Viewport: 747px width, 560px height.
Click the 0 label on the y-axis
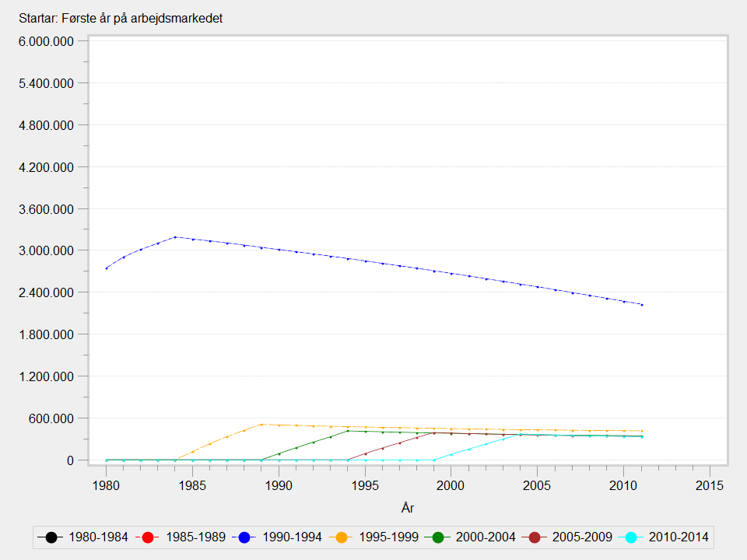71,460
